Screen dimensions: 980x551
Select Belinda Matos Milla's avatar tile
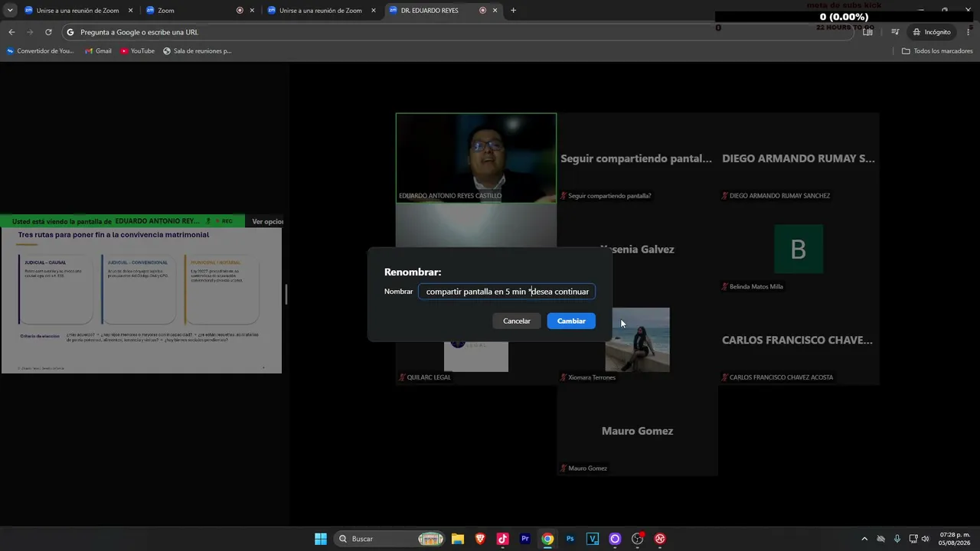(799, 249)
